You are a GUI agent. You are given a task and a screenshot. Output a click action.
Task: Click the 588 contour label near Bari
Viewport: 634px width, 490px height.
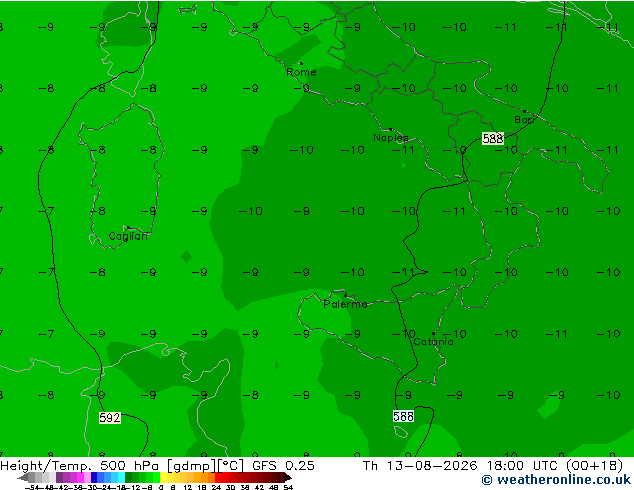493,139
